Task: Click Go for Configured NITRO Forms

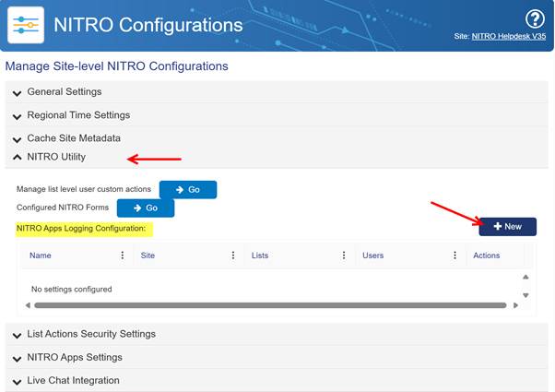Action: (146, 208)
